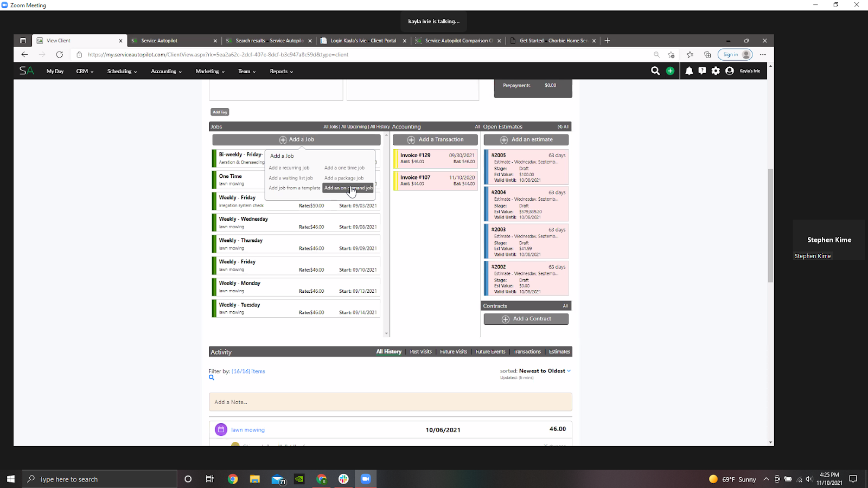The width and height of the screenshot is (868, 488).
Task: Open the taskbar Mail icon
Action: [278, 479]
